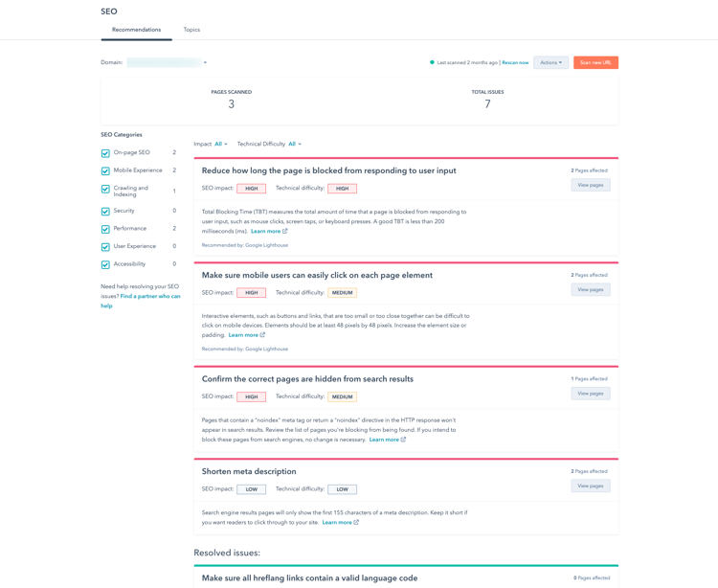Open Learn more link about Total Blocking Time
The image size is (718, 588).
[x=265, y=231]
